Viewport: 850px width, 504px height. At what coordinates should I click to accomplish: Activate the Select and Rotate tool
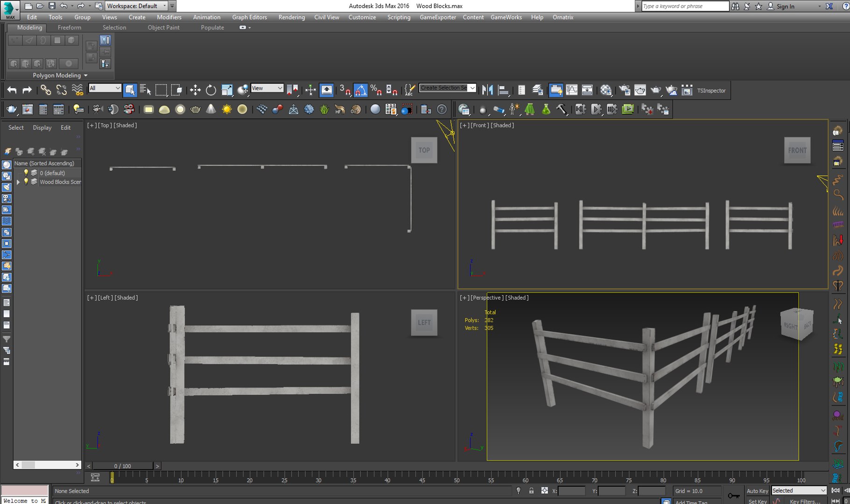[x=211, y=90]
